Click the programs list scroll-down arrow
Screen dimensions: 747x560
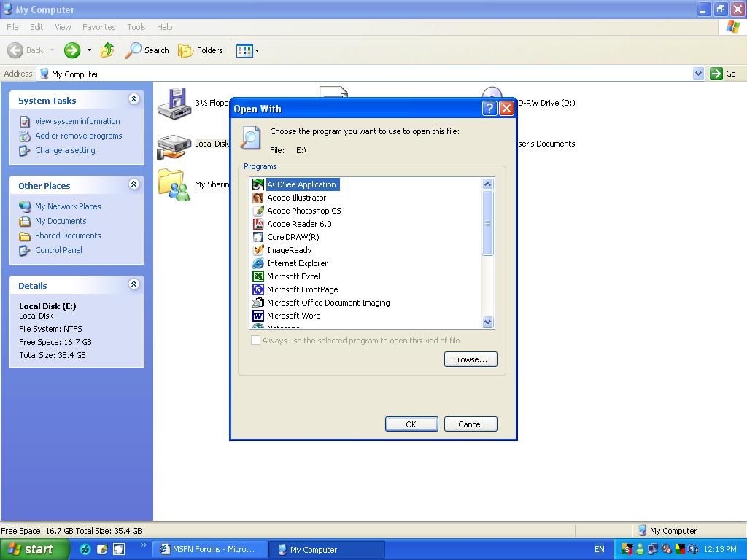click(487, 322)
